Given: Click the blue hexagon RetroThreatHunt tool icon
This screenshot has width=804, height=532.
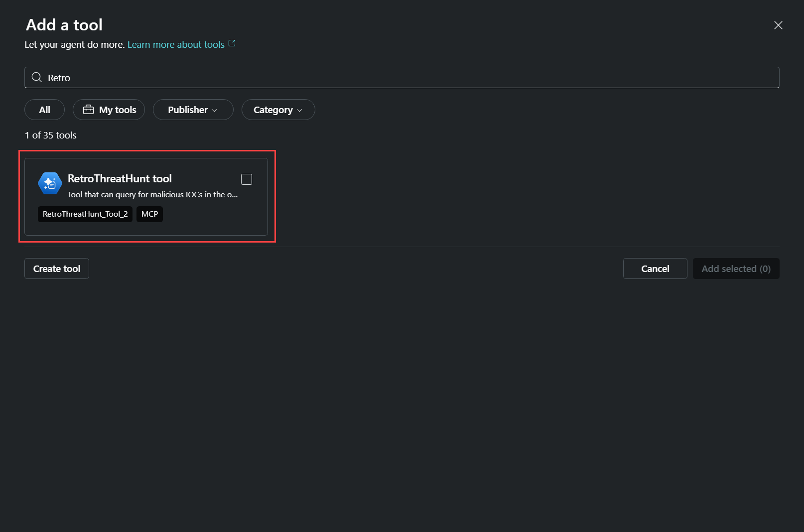Looking at the screenshot, I should tap(50, 183).
